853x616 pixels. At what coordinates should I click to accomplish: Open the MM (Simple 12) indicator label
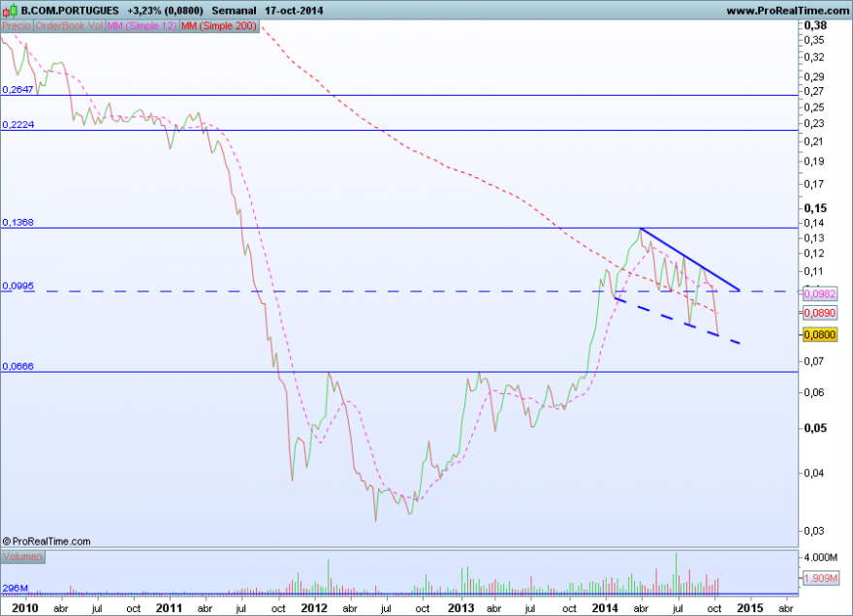point(142,26)
